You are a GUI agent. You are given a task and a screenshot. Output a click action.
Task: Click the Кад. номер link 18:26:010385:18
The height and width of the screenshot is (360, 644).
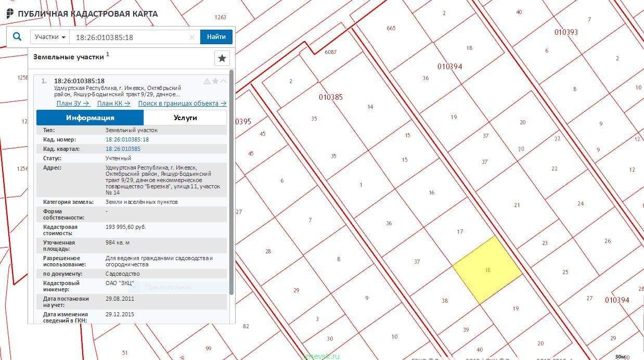click(x=127, y=139)
